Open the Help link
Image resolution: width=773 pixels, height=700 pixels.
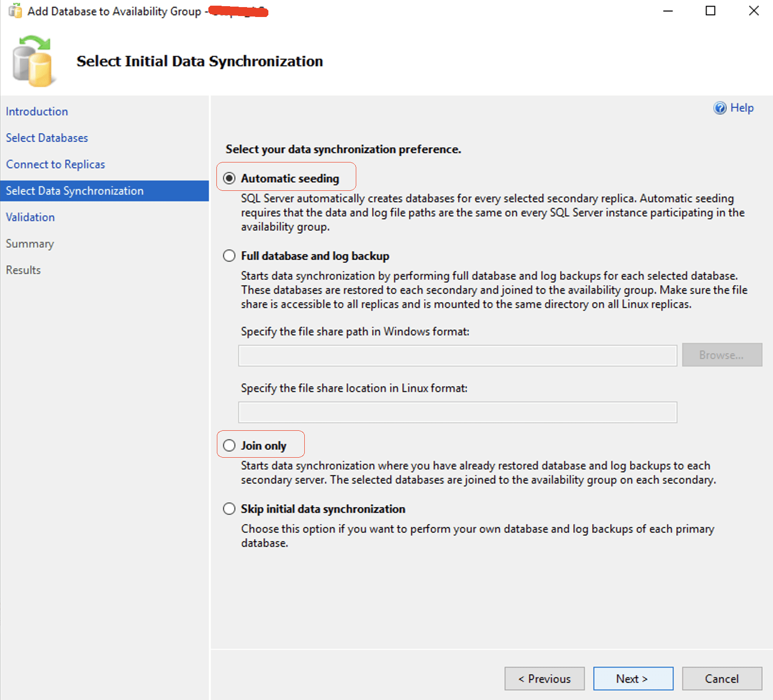pos(741,108)
